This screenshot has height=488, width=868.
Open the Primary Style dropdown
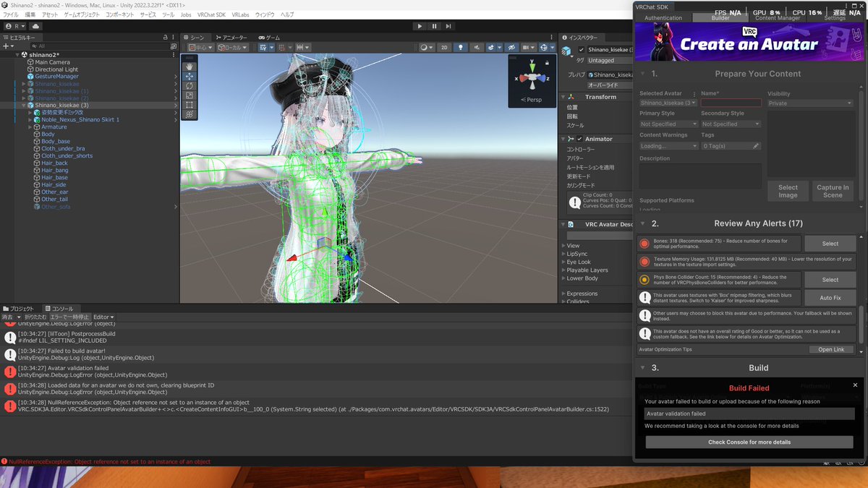tap(669, 124)
